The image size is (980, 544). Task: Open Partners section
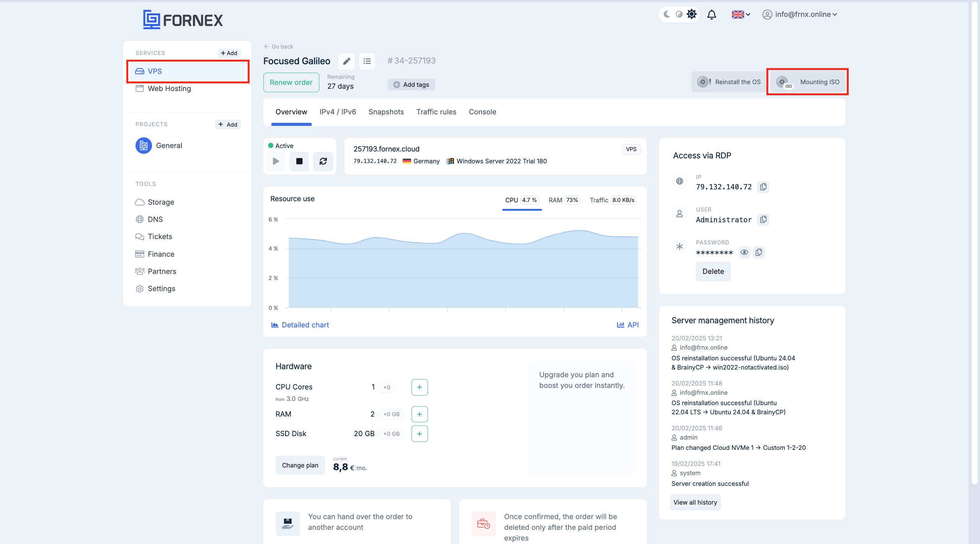coord(155,271)
